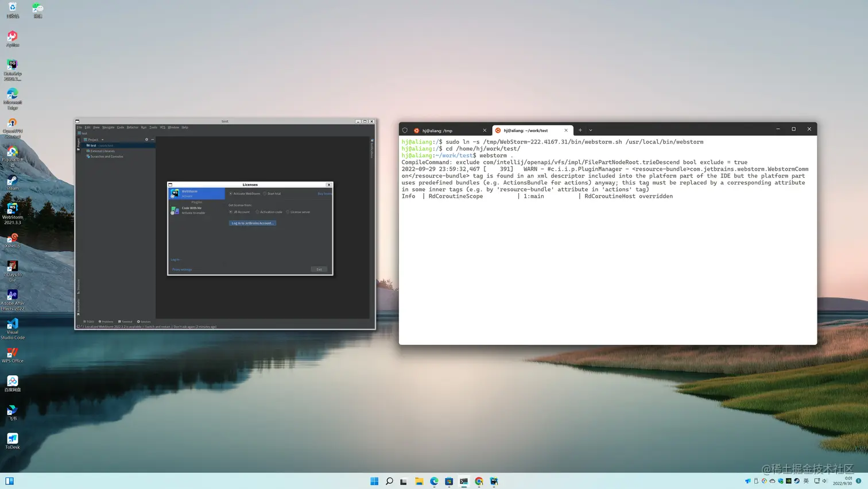This screenshot has height=489, width=868.
Task: Select the Start trial radio button
Action: [x=265, y=194]
